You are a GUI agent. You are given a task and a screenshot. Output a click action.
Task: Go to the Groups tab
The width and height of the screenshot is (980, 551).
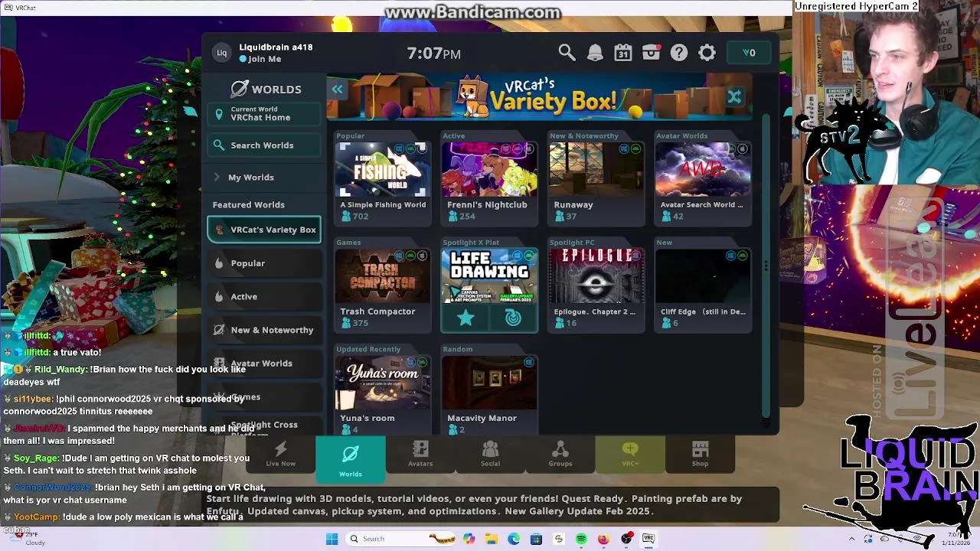[560, 454]
